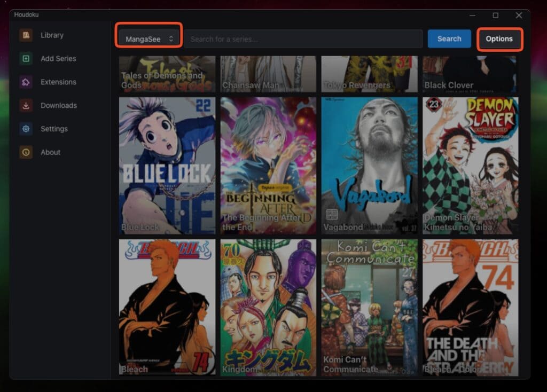
Task: Click the Downloads arrow icon
Action: [26, 105]
